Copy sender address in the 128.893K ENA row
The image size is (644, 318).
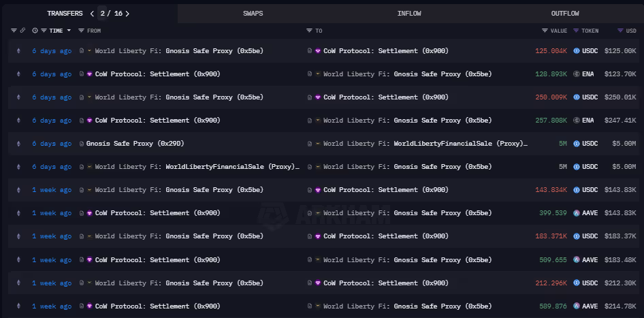coord(82,74)
